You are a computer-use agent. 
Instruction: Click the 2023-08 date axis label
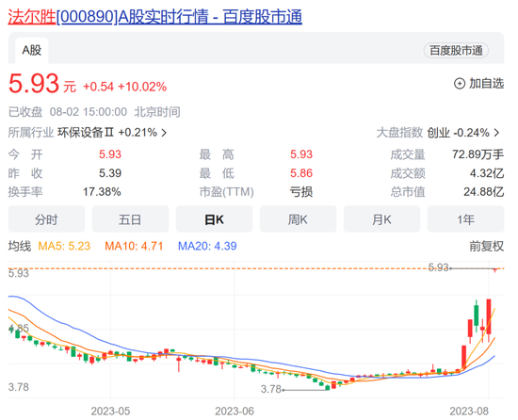(469, 412)
